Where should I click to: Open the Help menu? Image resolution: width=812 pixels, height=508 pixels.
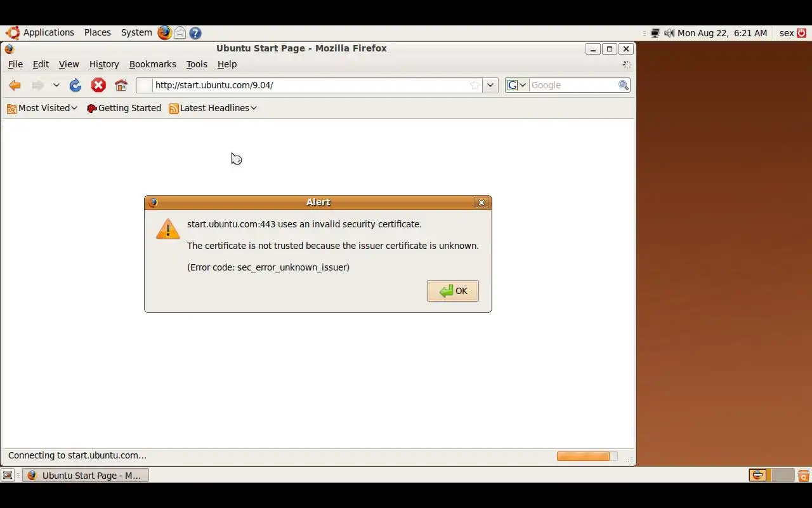tap(227, 64)
